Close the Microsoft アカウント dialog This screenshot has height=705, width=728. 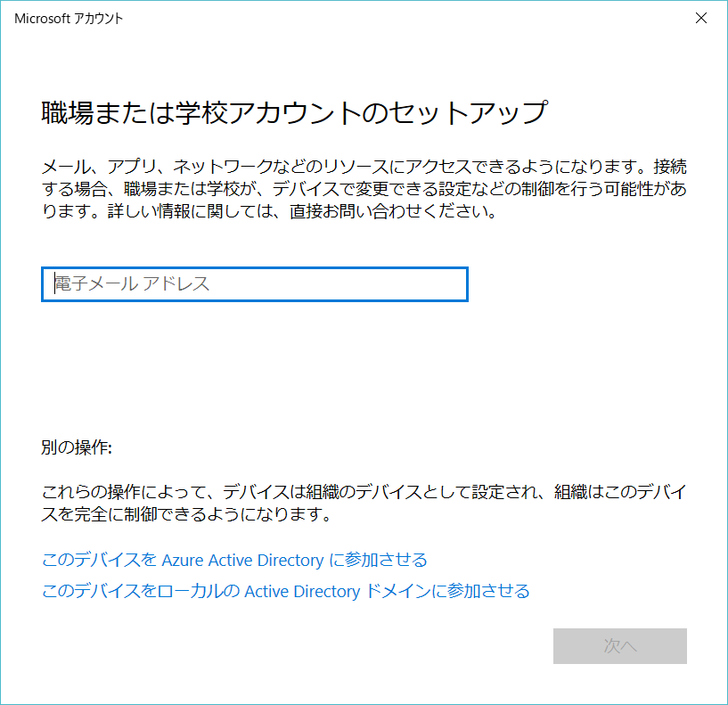tap(701, 18)
